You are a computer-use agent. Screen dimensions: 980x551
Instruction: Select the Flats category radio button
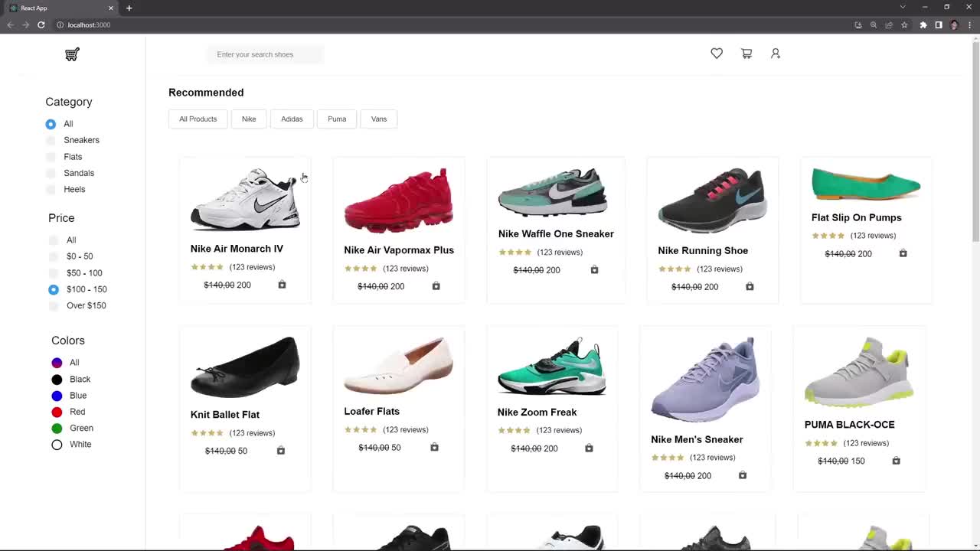pos(51,157)
